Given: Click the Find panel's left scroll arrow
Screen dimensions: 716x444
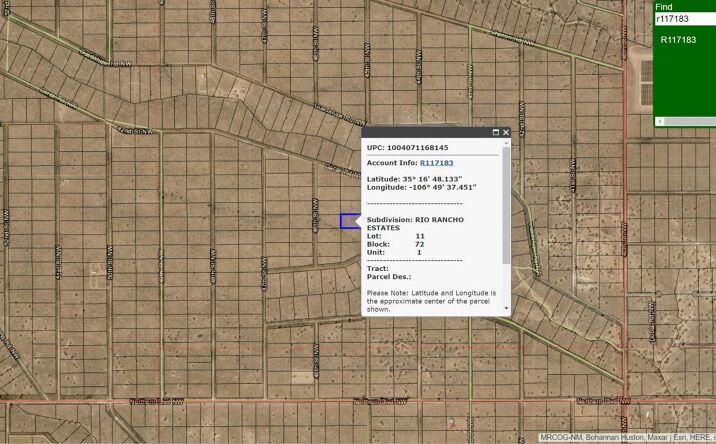Looking at the screenshot, I should point(659,122).
